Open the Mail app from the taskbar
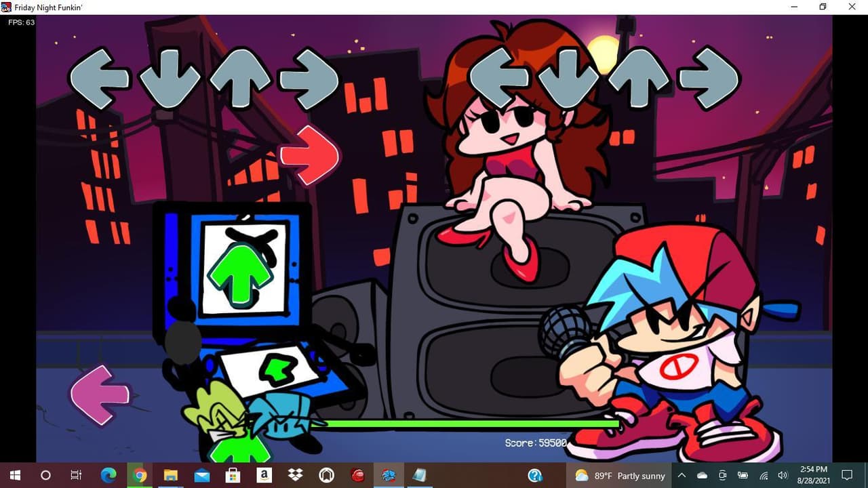This screenshot has width=868, height=488. 202,475
